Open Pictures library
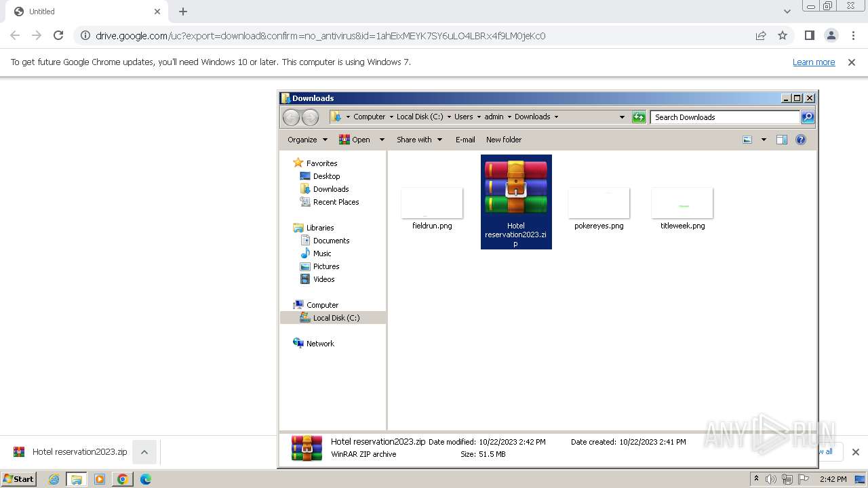868x488 pixels. pos(326,266)
